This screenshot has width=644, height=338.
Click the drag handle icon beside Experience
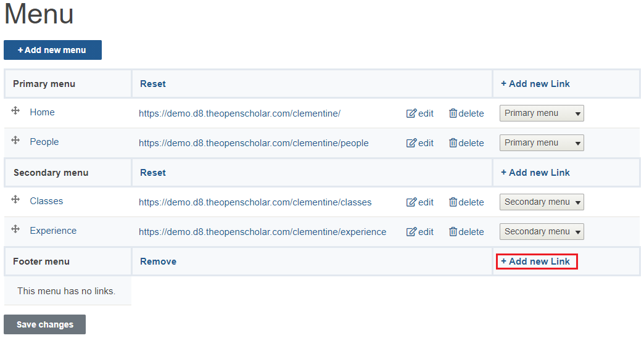[x=15, y=229]
